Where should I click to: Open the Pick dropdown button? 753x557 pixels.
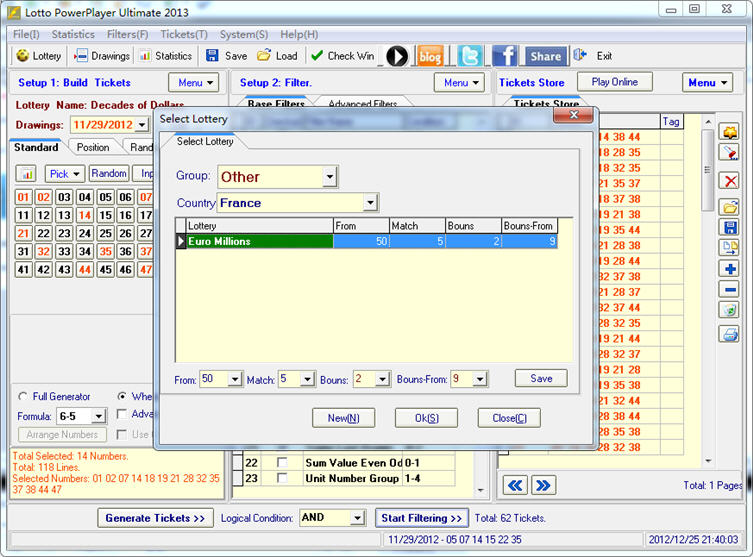point(65,174)
